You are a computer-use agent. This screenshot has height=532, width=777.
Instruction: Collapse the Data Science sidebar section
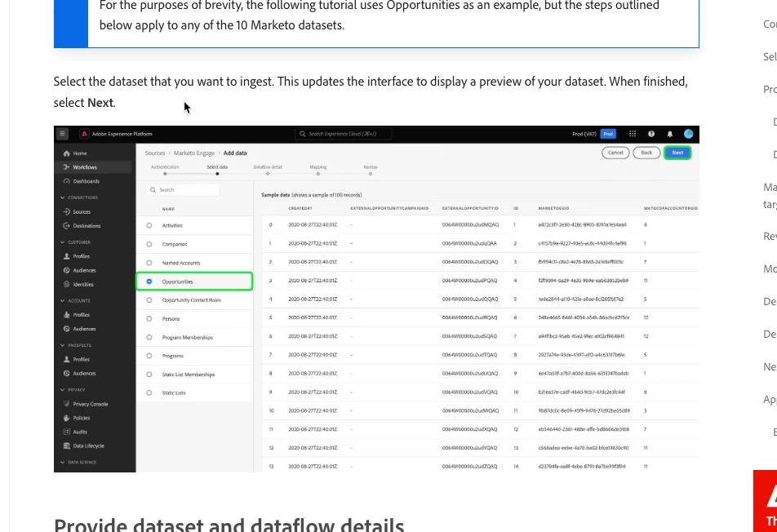pos(62,462)
